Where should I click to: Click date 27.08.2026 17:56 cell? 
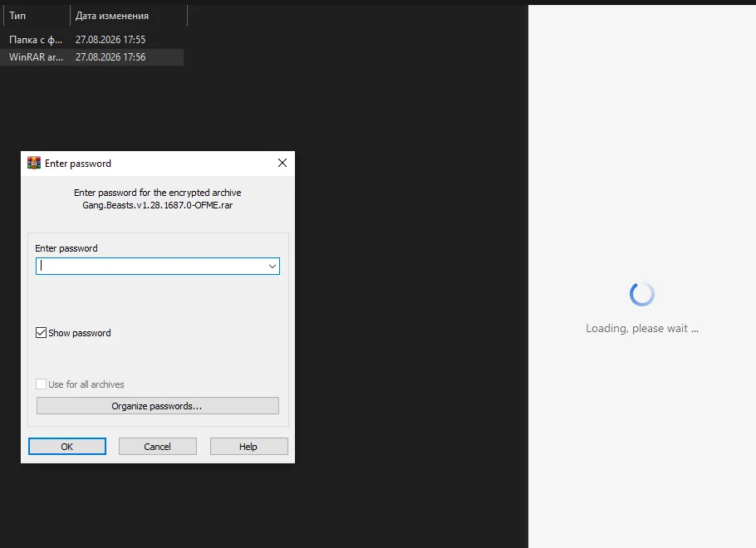point(110,56)
